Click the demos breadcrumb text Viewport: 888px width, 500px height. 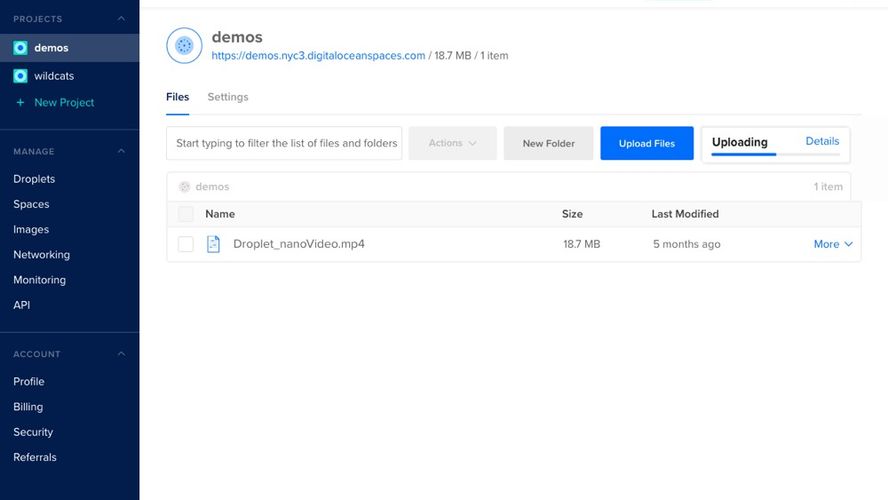(212, 186)
